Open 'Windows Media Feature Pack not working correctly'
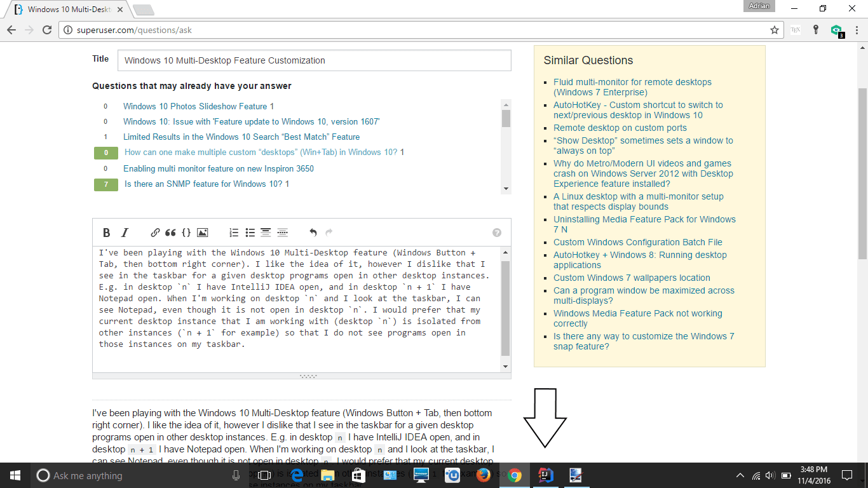 638,318
